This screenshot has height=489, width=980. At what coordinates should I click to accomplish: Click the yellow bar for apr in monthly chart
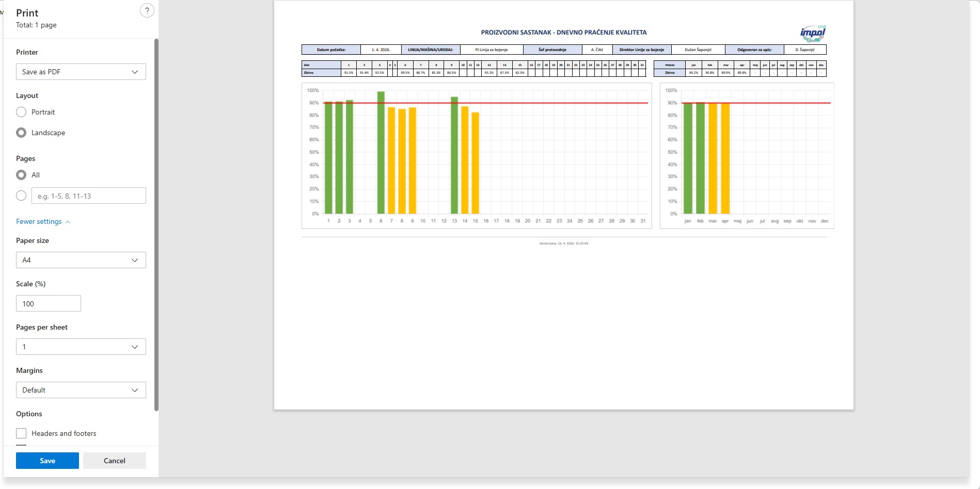[725, 158]
